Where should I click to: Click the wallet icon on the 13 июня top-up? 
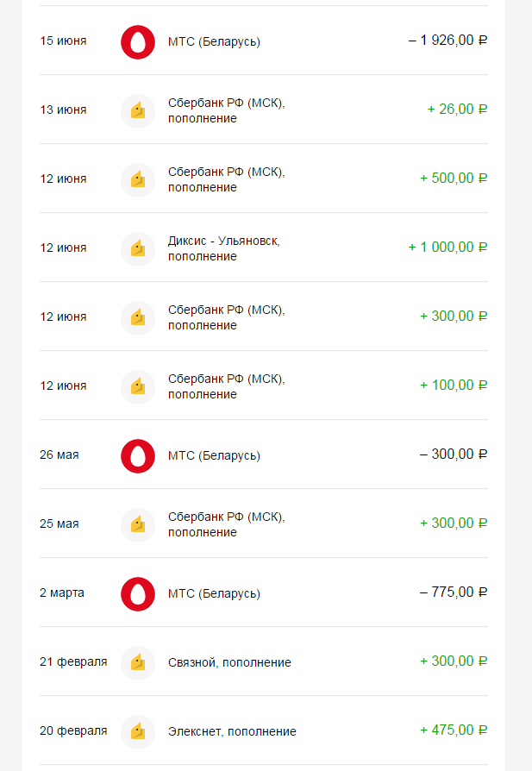pyautogui.click(x=137, y=110)
